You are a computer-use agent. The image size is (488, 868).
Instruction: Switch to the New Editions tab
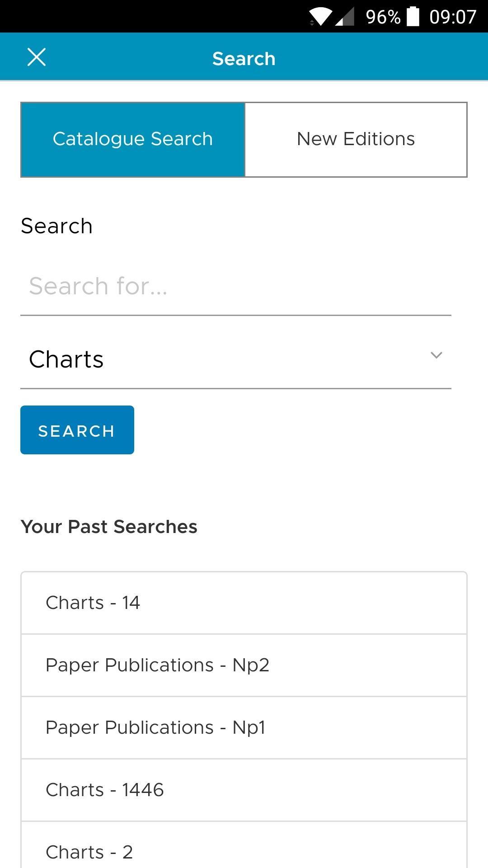pos(356,139)
